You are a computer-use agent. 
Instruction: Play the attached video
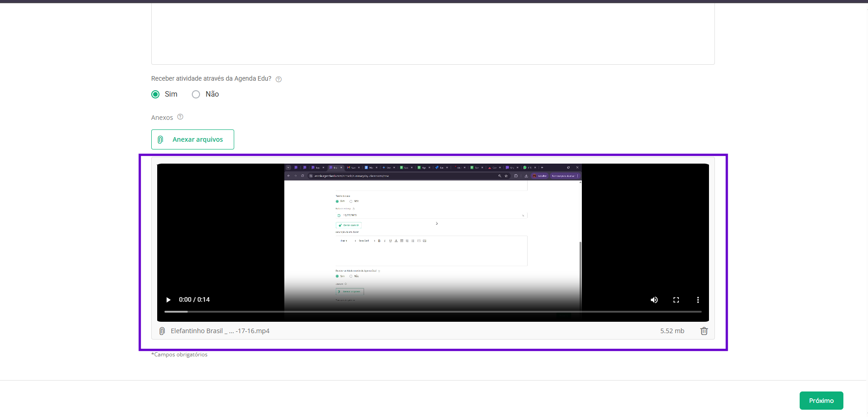(168, 300)
